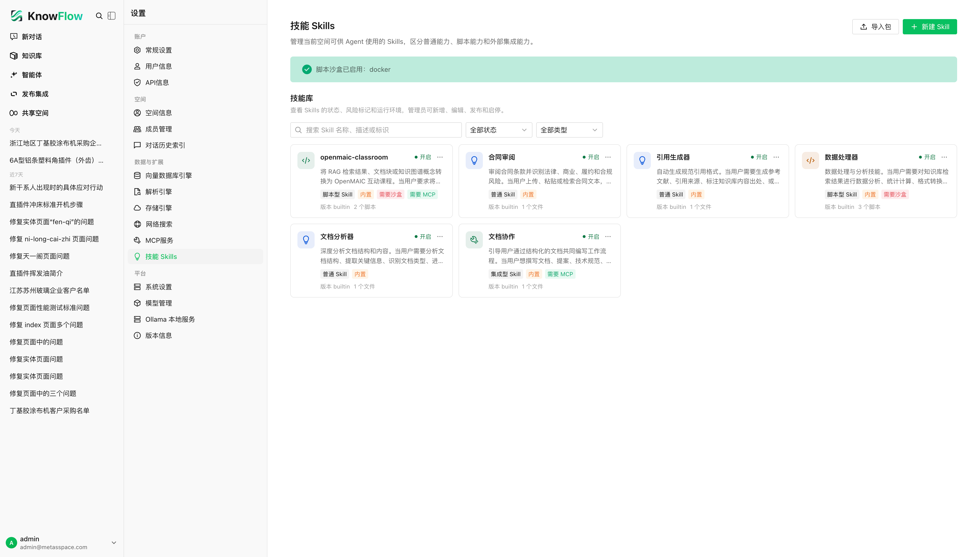Open API信息 settings item
Screen dimensions: 980x557
point(195,83)
